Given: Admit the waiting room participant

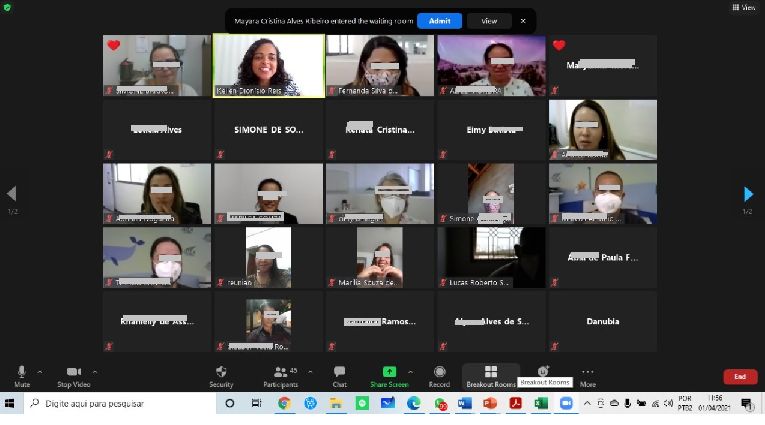Looking at the screenshot, I should 440,20.
